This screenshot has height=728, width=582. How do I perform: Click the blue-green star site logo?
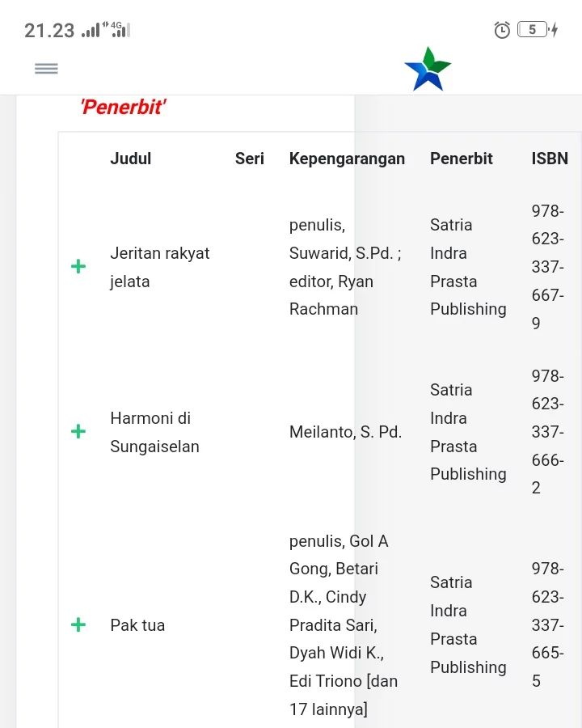coord(428,69)
